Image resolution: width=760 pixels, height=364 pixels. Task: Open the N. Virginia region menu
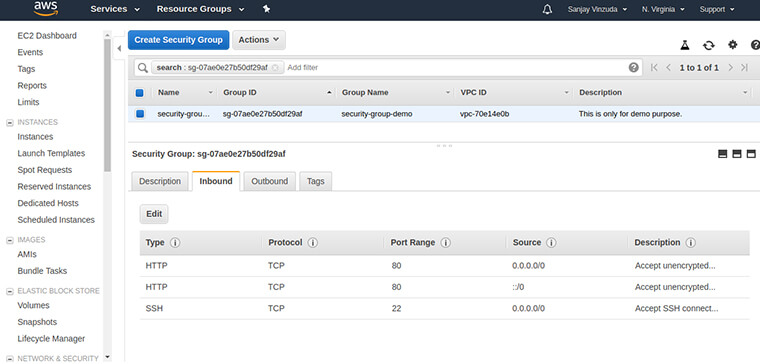tap(663, 9)
